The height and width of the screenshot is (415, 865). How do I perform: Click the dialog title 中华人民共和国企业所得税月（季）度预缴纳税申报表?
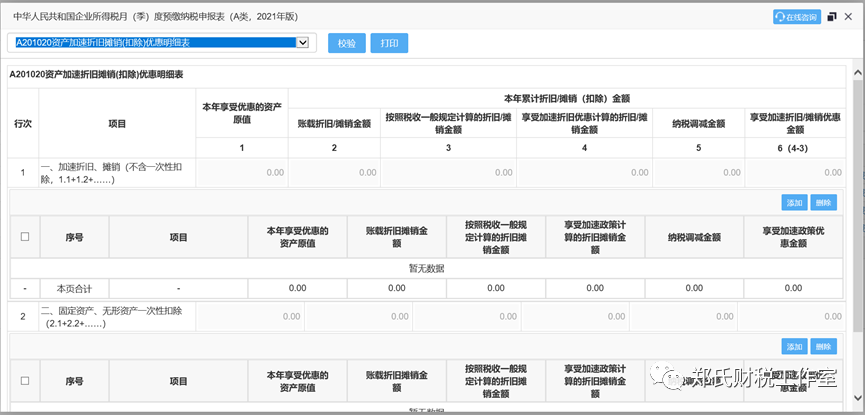tap(156, 17)
